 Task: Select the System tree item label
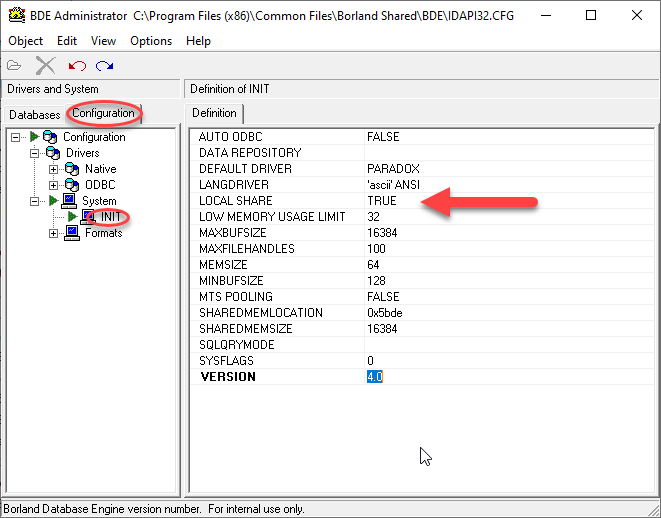tap(99, 201)
